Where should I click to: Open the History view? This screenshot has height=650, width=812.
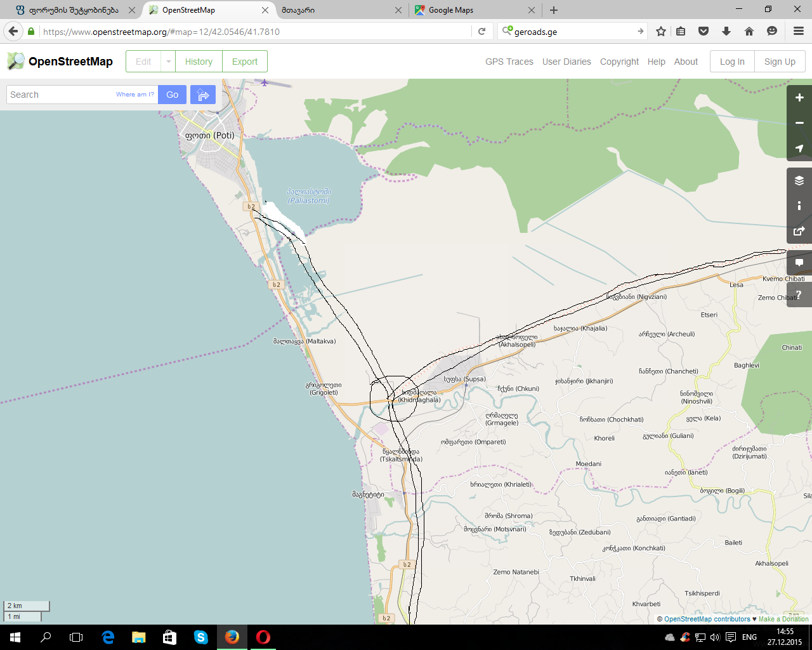click(199, 62)
